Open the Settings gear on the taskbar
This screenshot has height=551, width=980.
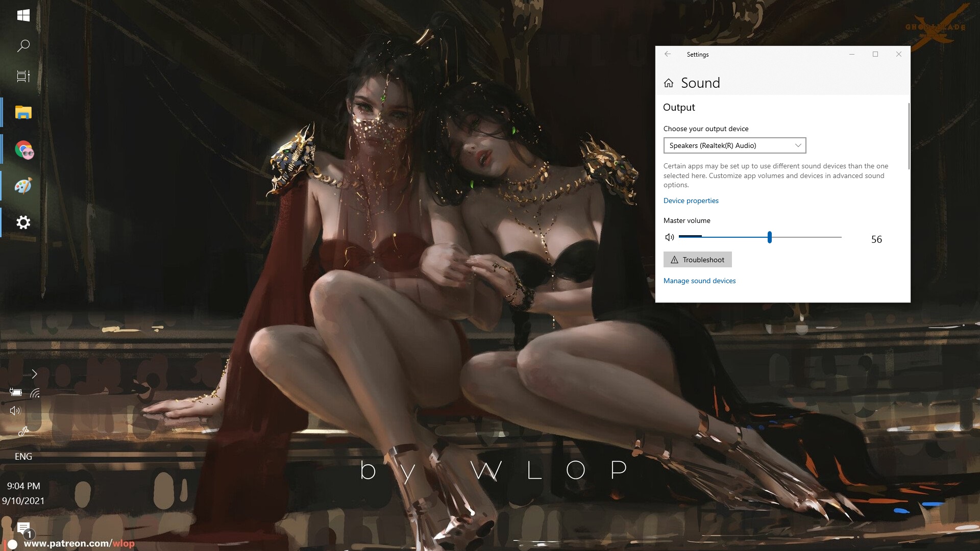pos(23,222)
